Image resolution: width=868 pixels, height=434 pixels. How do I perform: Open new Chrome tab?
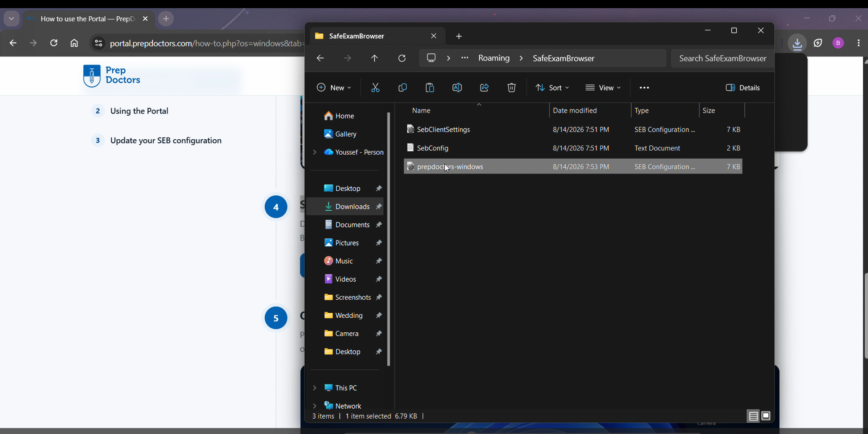point(166,19)
